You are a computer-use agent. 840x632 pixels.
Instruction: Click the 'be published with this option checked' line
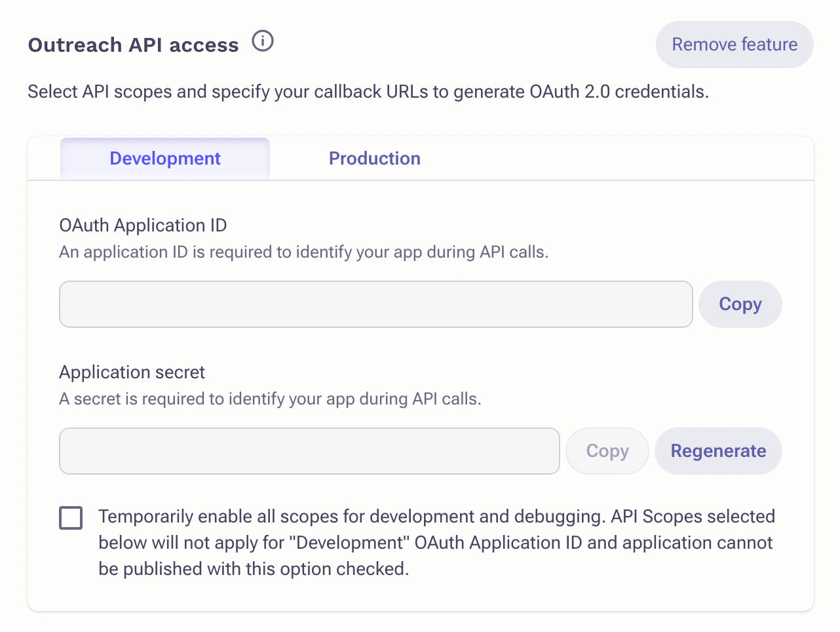click(254, 569)
